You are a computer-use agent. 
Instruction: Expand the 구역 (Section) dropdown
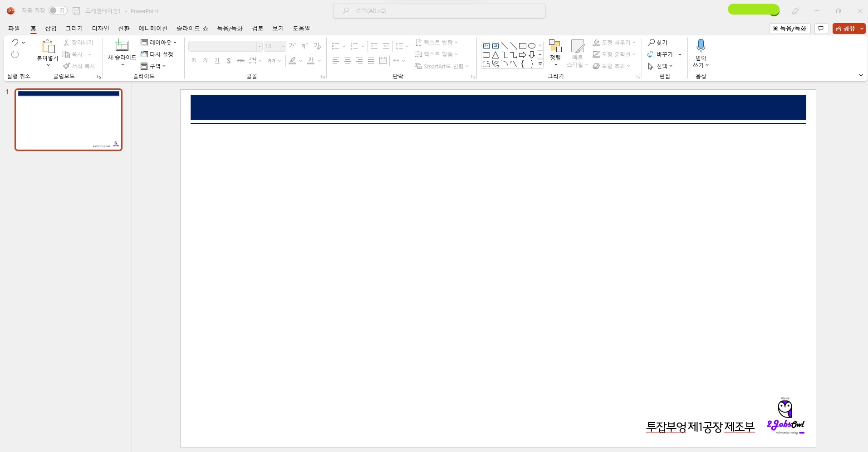click(163, 66)
